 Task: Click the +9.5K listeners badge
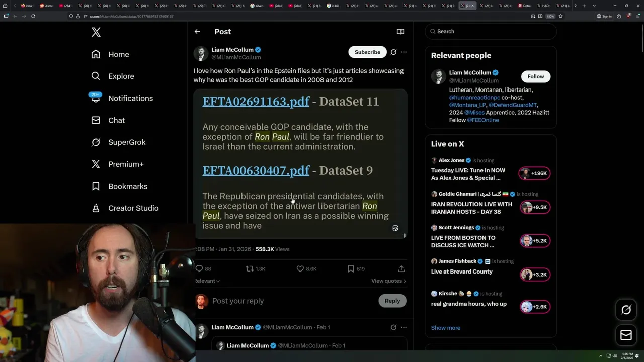point(535,207)
